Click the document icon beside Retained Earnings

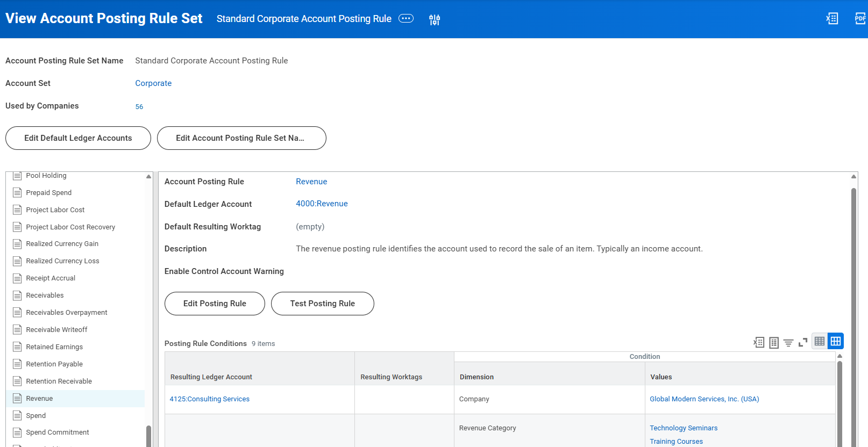coord(17,347)
